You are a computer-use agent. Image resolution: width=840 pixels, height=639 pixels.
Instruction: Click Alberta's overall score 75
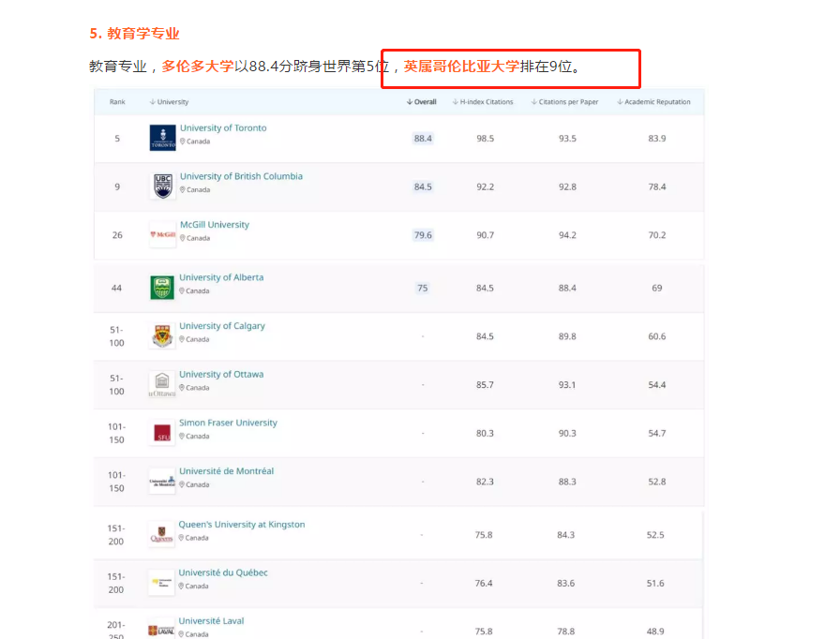coord(423,288)
